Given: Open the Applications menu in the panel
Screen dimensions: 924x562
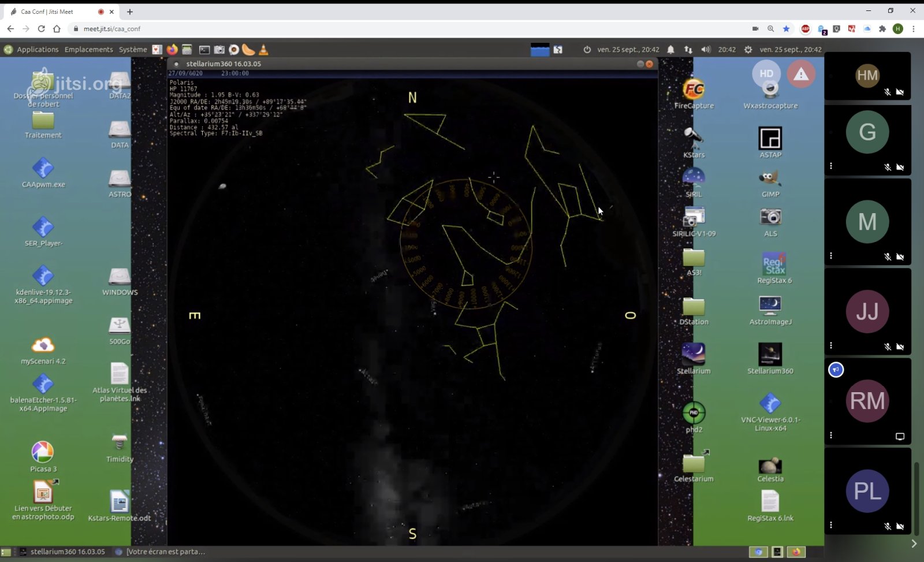Looking at the screenshot, I should click(38, 50).
